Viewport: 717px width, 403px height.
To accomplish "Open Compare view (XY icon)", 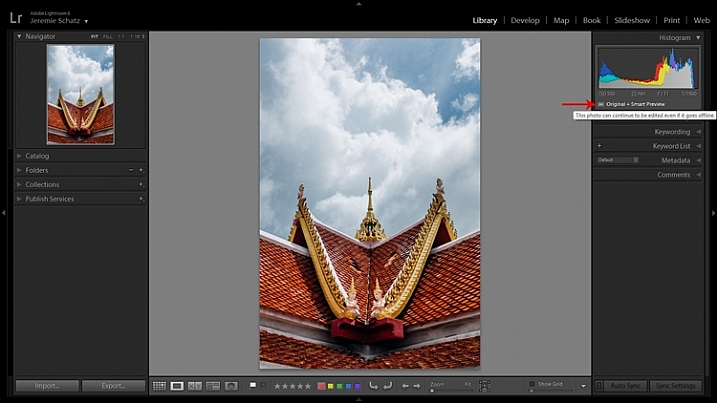I will pyautogui.click(x=195, y=386).
